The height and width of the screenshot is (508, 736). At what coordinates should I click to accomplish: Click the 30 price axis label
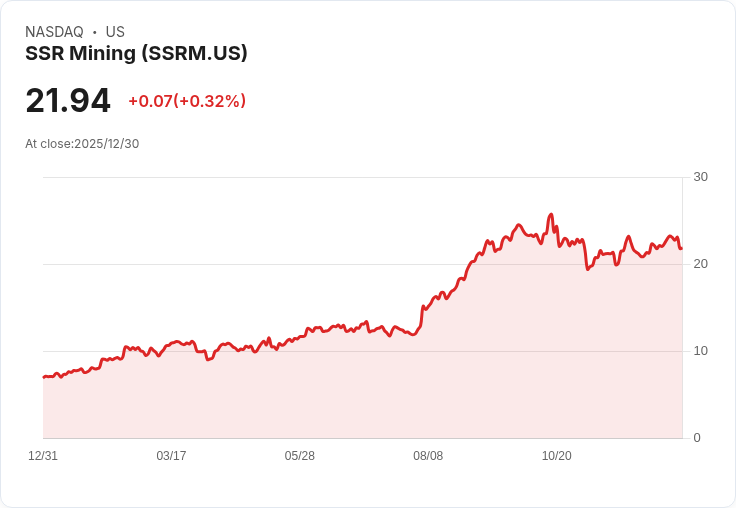click(700, 177)
